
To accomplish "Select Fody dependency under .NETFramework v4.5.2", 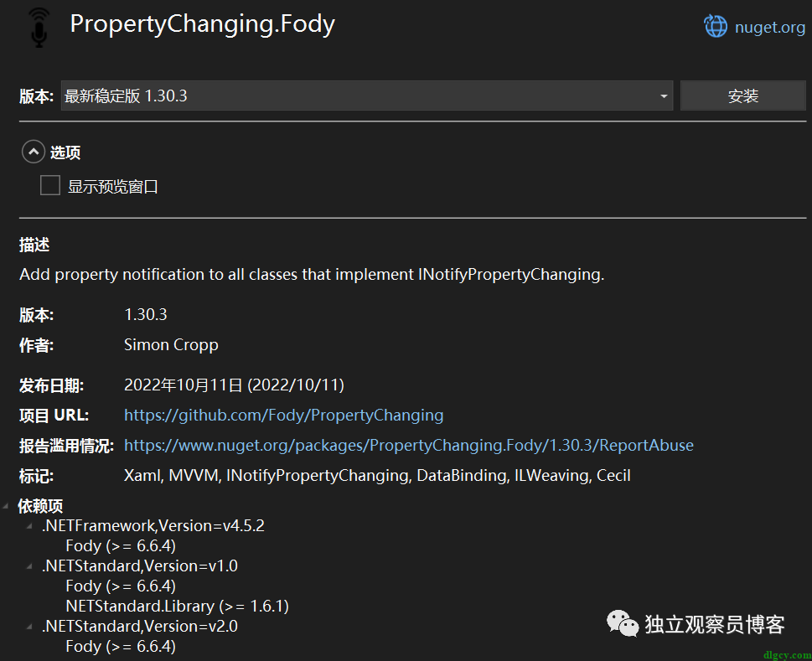I will tap(121, 546).
